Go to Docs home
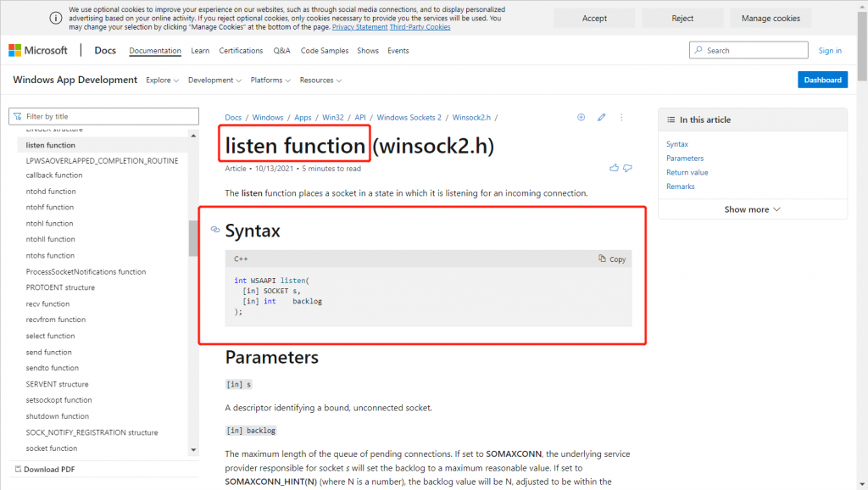Viewport: 868px width, 490px height. [x=105, y=50]
